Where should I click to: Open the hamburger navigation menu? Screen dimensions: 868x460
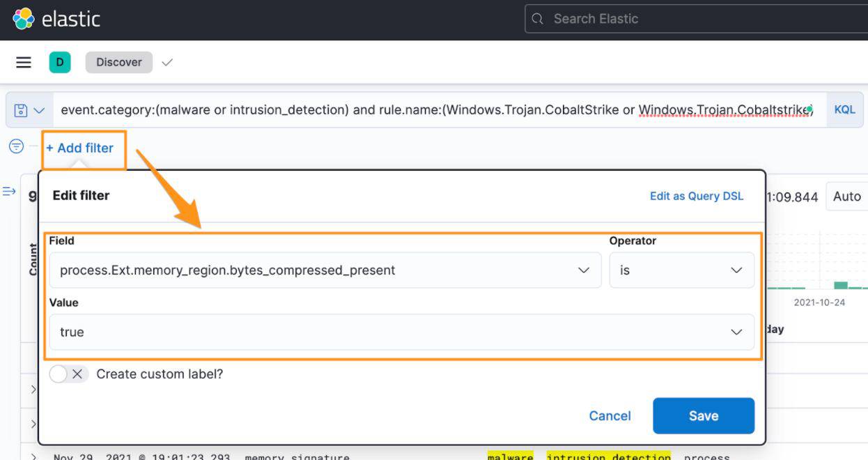pos(24,63)
